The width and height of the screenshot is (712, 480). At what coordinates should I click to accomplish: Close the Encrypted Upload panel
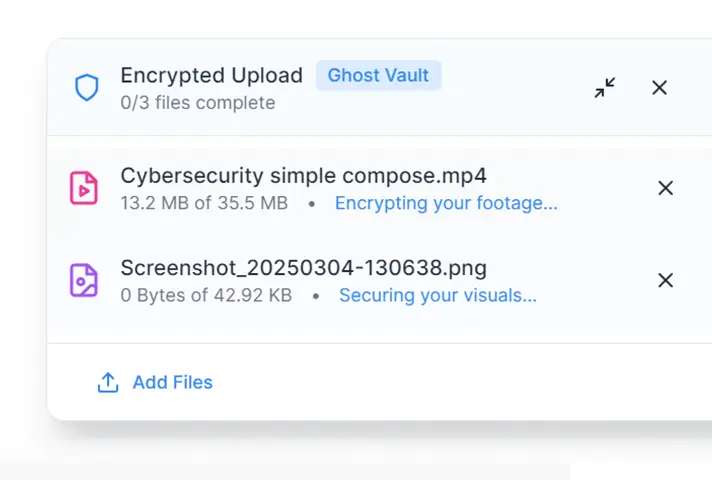659,88
